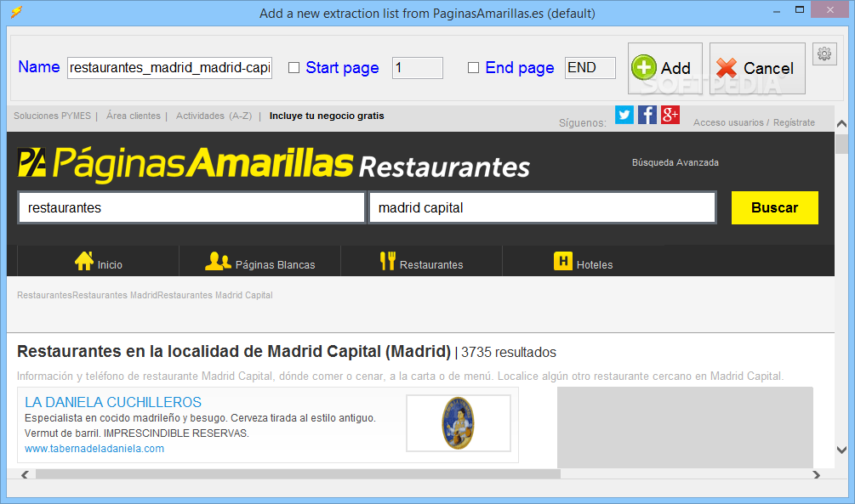Click the Páginas Blancas people icon

coord(218,262)
